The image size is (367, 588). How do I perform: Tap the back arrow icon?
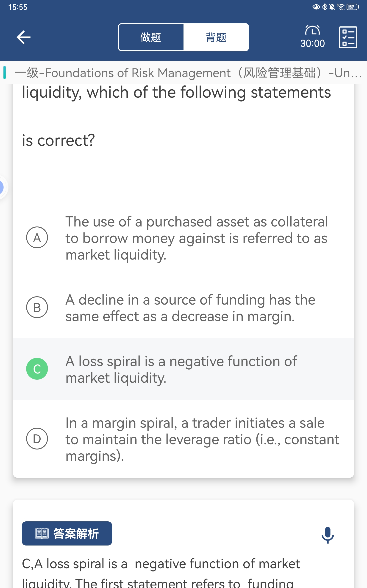coord(24,37)
